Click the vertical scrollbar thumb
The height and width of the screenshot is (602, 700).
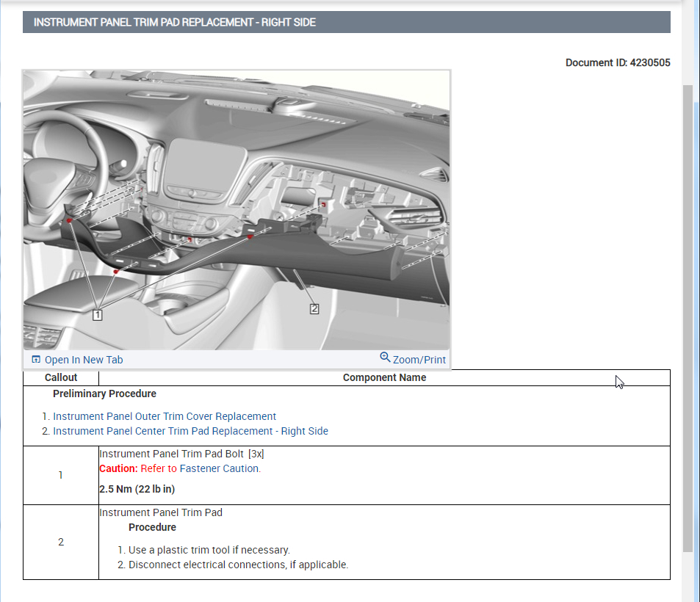coord(688,318)
